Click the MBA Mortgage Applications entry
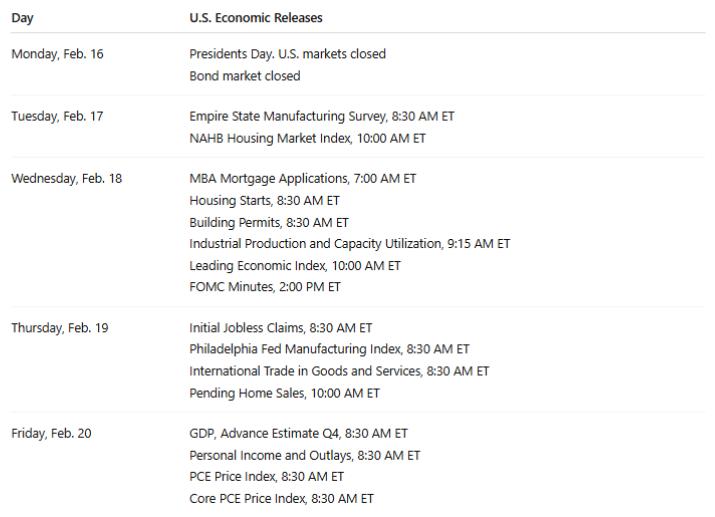715x517 pixels. (x=302, y=179)
